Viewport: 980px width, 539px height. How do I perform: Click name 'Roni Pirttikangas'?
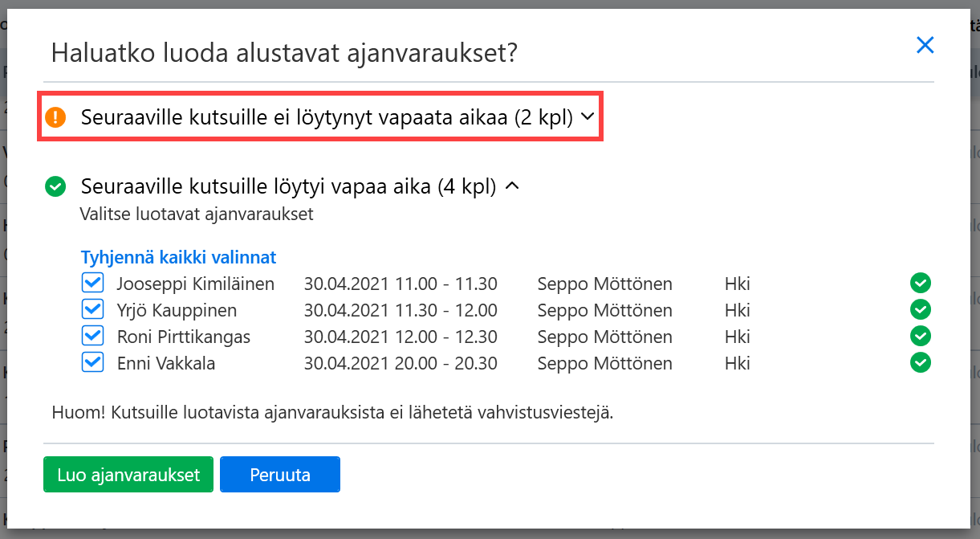click(x=184, y=337)
